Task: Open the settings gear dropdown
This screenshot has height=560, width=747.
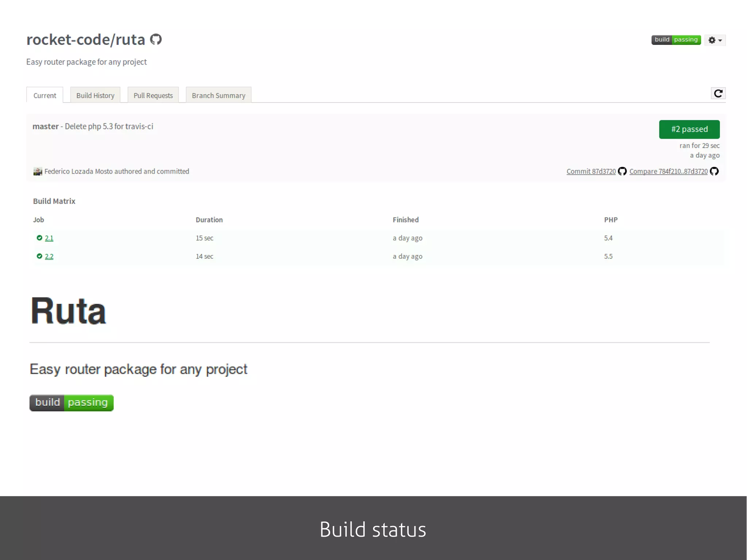Action: point(715,40)
